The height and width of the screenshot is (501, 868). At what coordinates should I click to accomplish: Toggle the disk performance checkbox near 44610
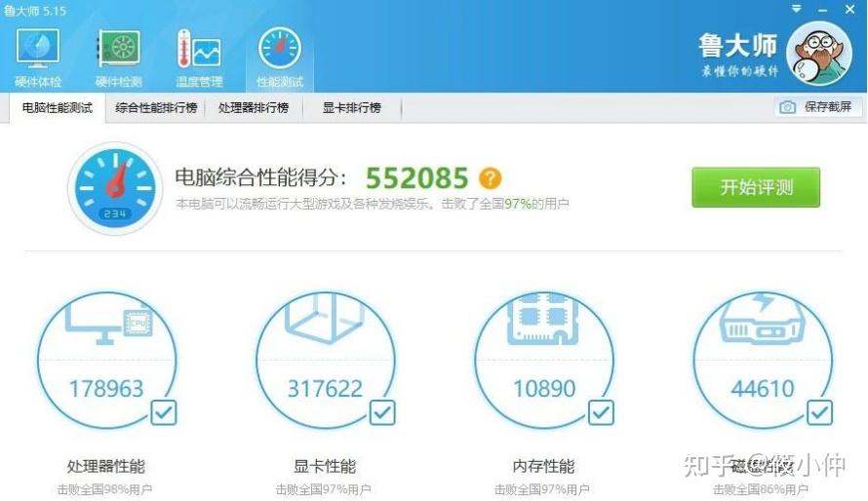820,412
